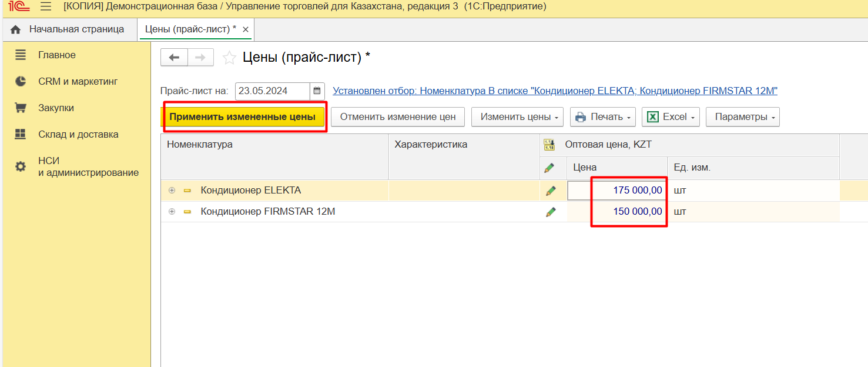Click the 1C logo icon
This screenshot has width=868, height=367.
[19, 6]
